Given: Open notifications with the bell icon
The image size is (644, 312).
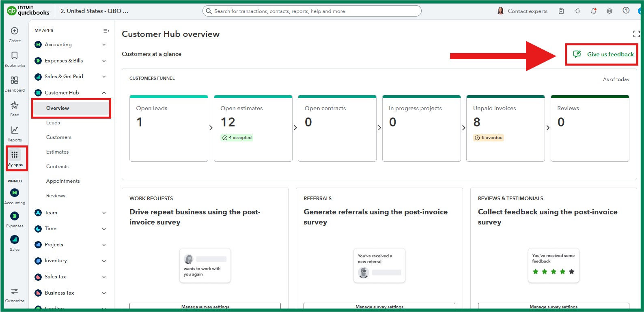Looking at the screenshot, I should (x=594, y=11).
